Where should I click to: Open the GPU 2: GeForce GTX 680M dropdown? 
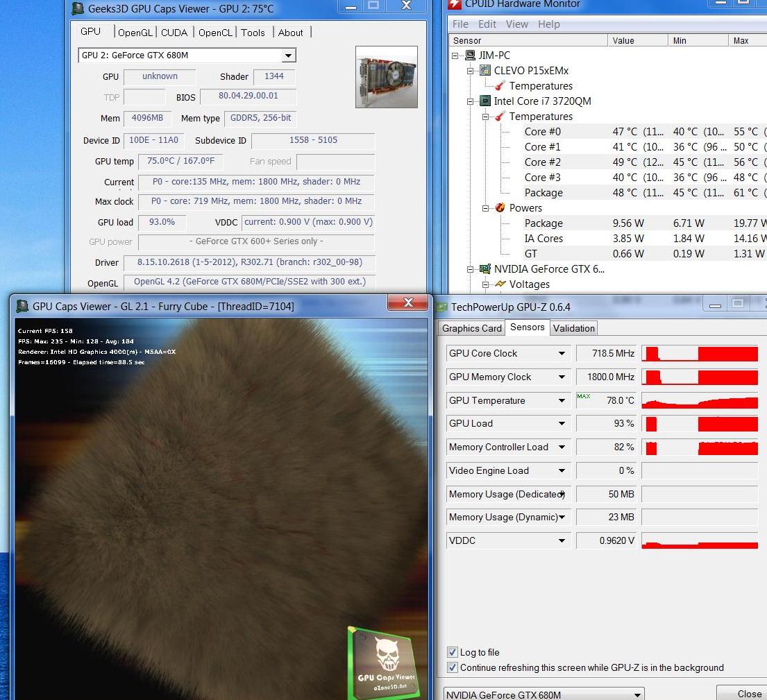point(289,56)
